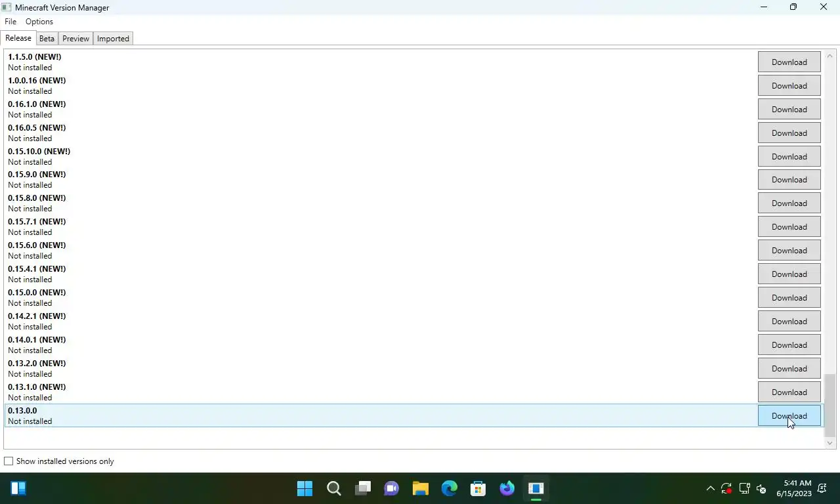Download version 0.15.6.0
This screenshot has height=504, width=840.
click(x=789, y=250)
